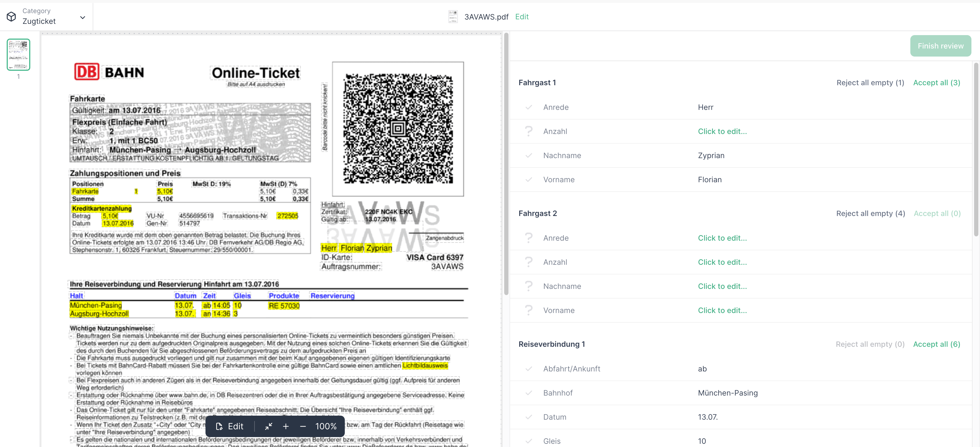Click the value München-Pasing in Reiseverbindung 1
980x447 pixels.
(727, 393)
